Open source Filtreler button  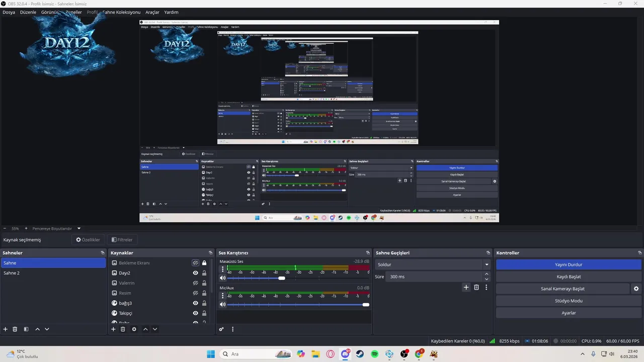122,240
